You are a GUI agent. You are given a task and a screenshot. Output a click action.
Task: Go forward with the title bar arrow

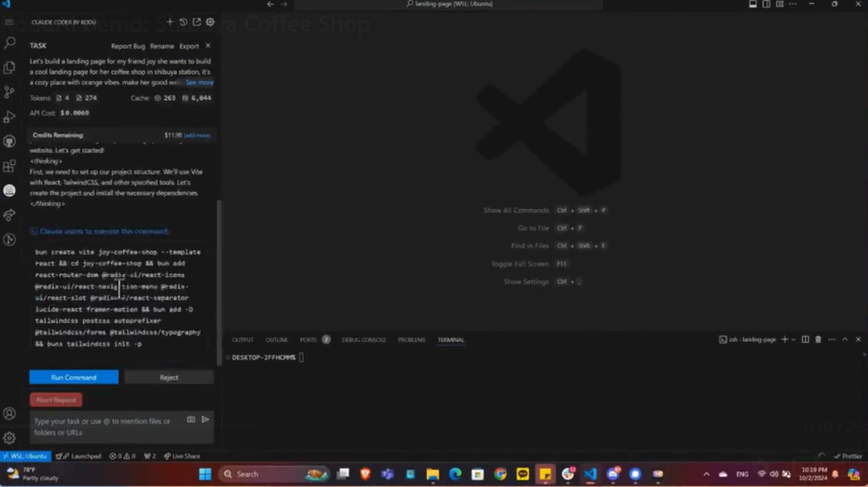[284, 3]
